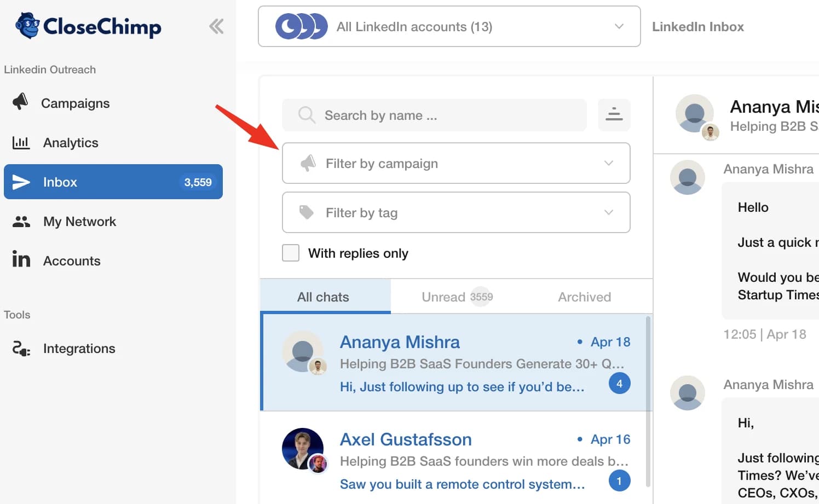Screen dimensions: 819x504
Task: Click the sort icon next to search
Action: (x=614, y=115)
